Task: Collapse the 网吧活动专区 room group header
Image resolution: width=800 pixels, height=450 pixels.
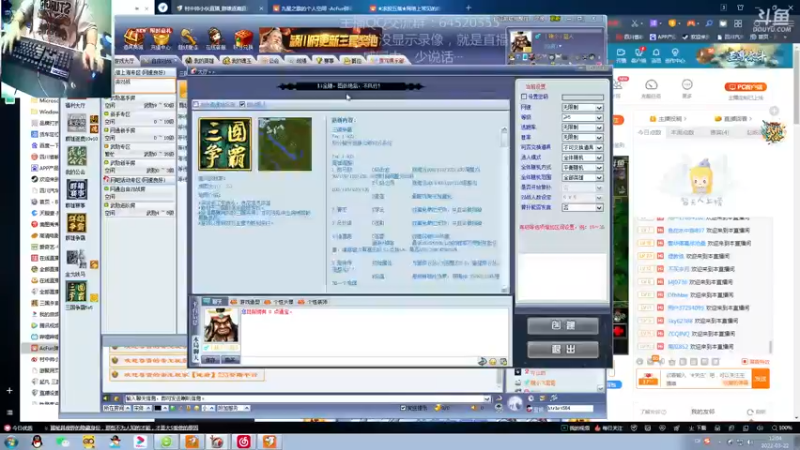Action: click(x=140, y=180)
